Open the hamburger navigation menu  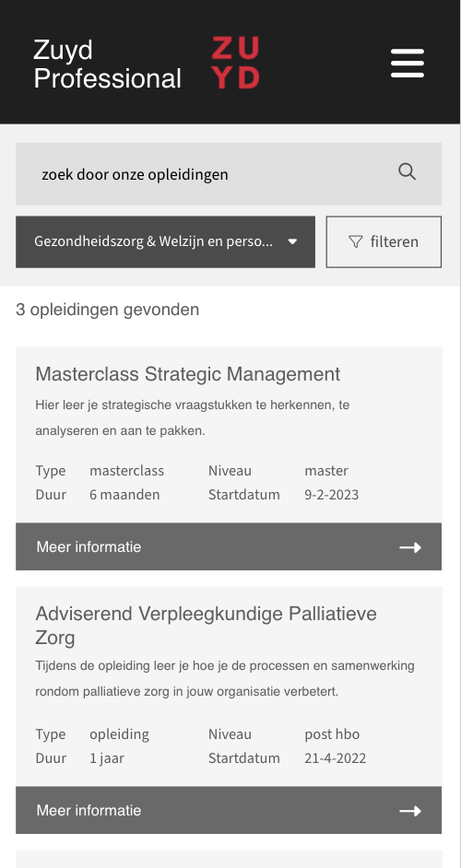tap(408, 63)
